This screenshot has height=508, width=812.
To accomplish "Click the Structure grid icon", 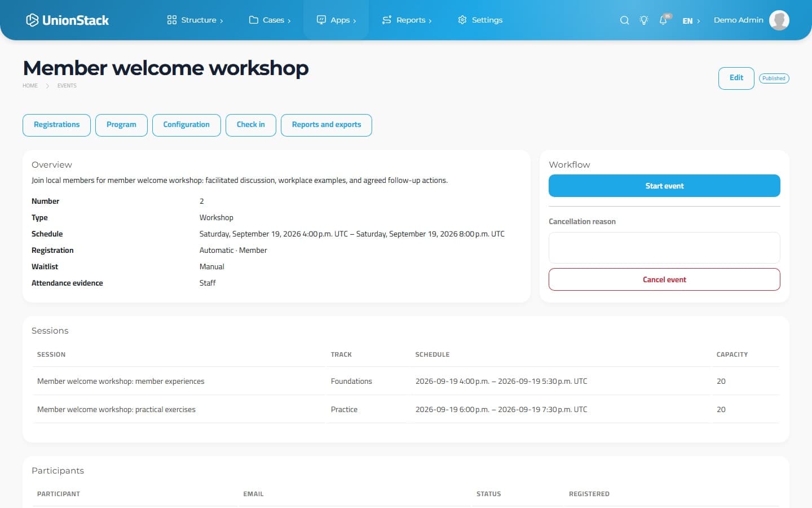I will (x=172, y=20).
